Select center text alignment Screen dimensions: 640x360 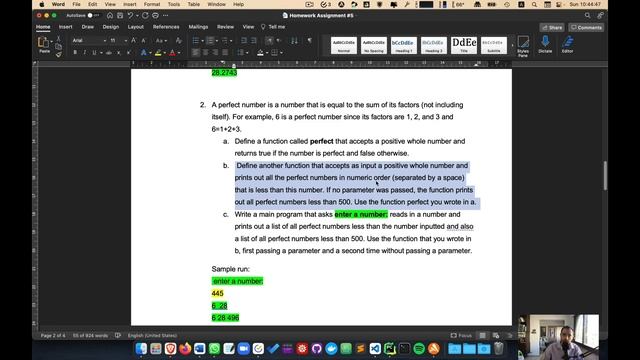click(205, 53)
